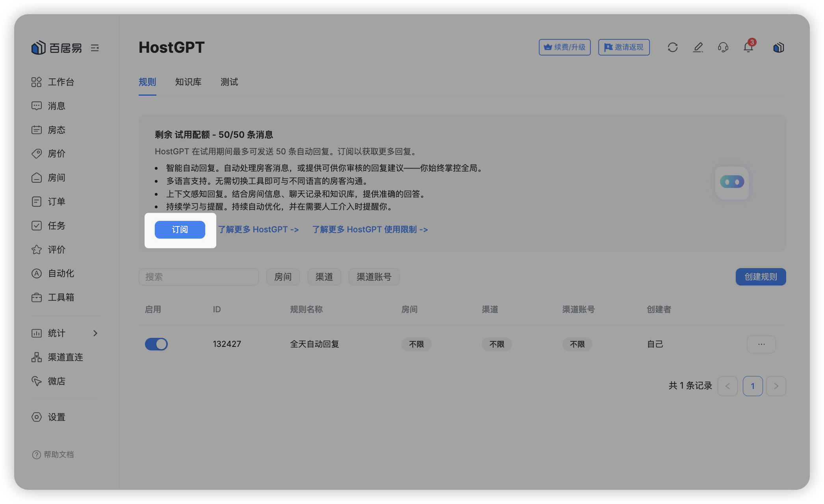Open the 渠道账号 filter dropdown

point(374,277)
